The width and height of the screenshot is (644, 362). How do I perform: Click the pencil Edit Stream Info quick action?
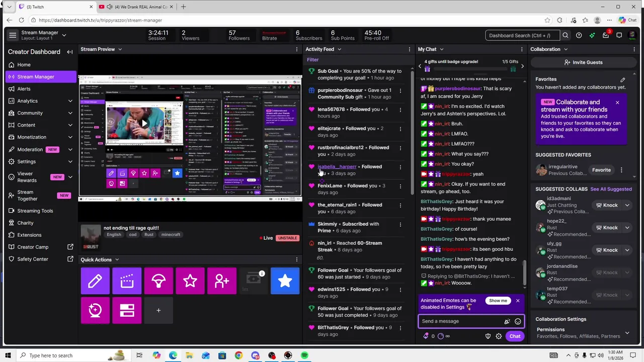click(95, 281)
